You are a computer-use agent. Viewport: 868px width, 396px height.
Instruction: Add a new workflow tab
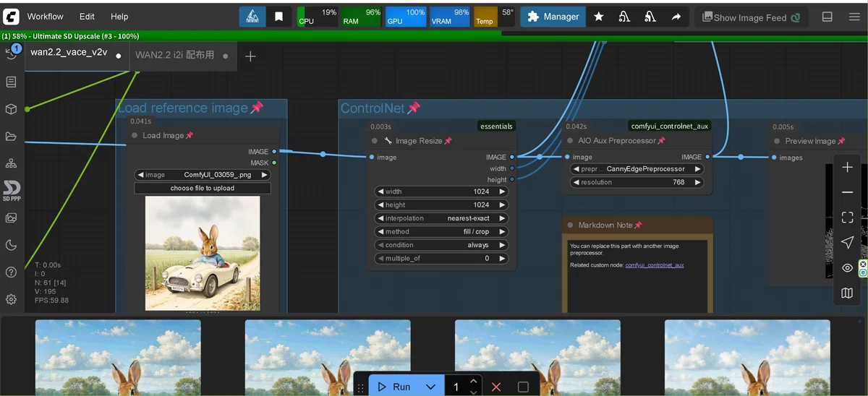[x=250, y=56]
